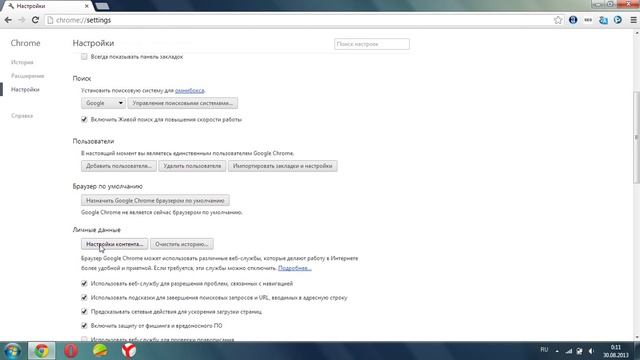640x360 pixels.
Task: Click the 'Поиск настроек' search field
Action: point(372,44)
